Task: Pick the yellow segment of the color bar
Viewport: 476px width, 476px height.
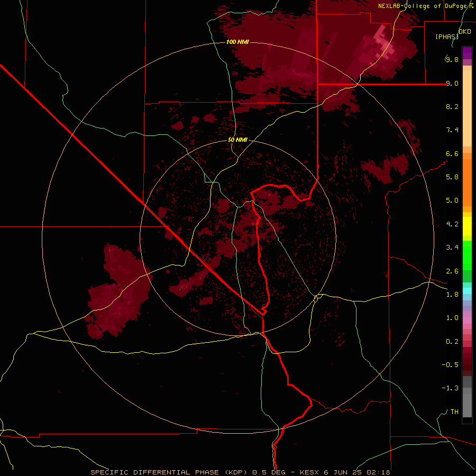Action: (467, 226)
